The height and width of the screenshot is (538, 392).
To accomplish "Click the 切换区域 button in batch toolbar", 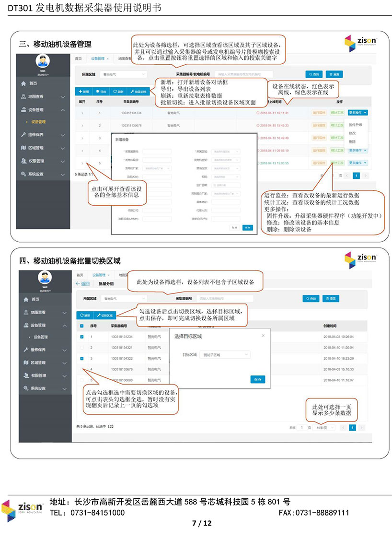I will tap(104, 315).
